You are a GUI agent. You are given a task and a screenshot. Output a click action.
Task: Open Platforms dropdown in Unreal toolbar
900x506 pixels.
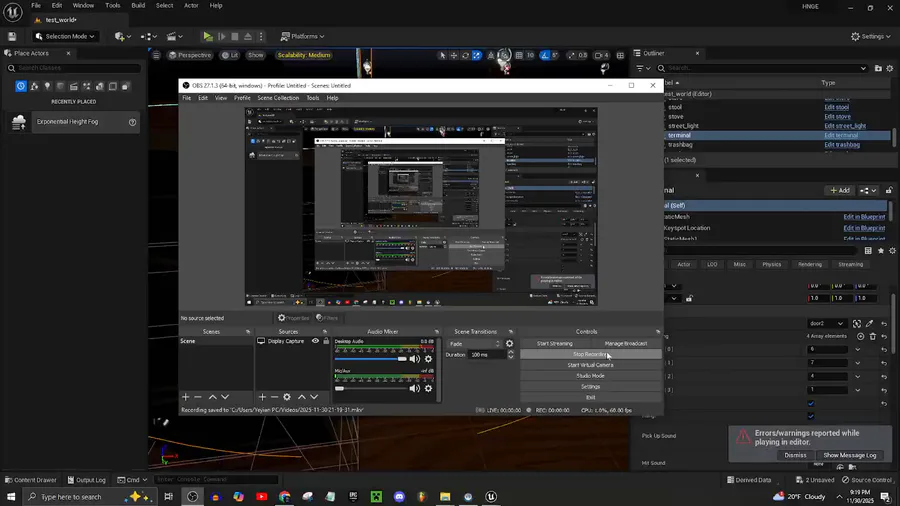302,36
